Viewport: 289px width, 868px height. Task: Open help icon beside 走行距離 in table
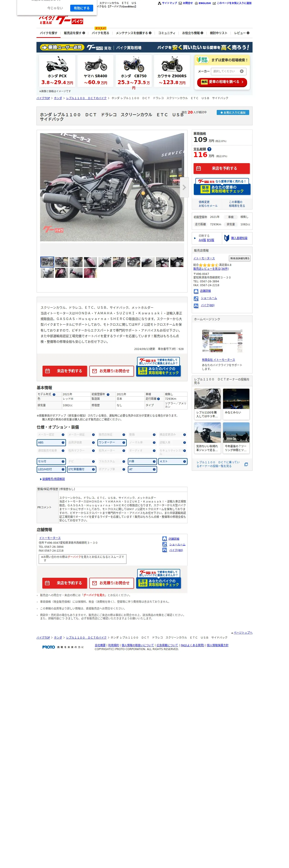tap(158, 399)
